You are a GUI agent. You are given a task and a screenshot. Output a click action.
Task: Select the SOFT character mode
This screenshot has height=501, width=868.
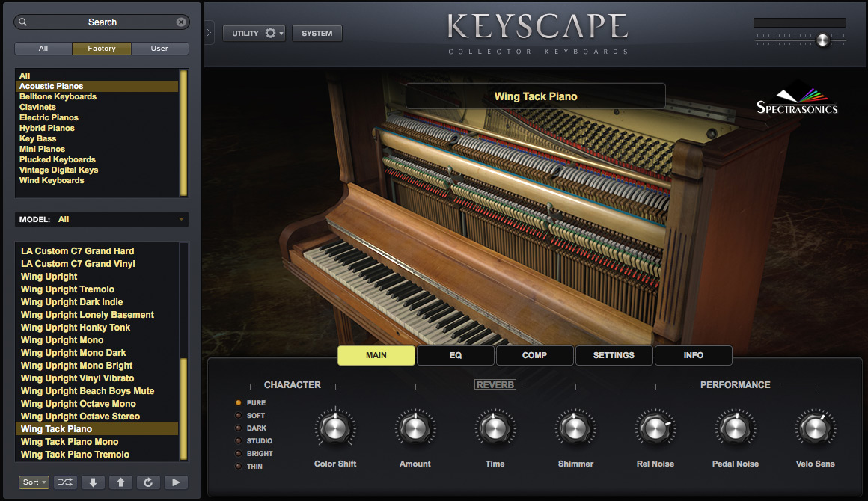click(239, 415)
